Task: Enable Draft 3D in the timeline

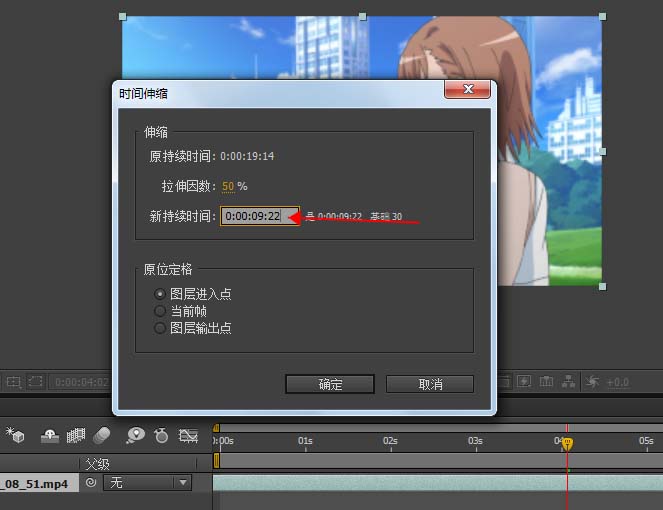Action: click(x=15, y=435)
